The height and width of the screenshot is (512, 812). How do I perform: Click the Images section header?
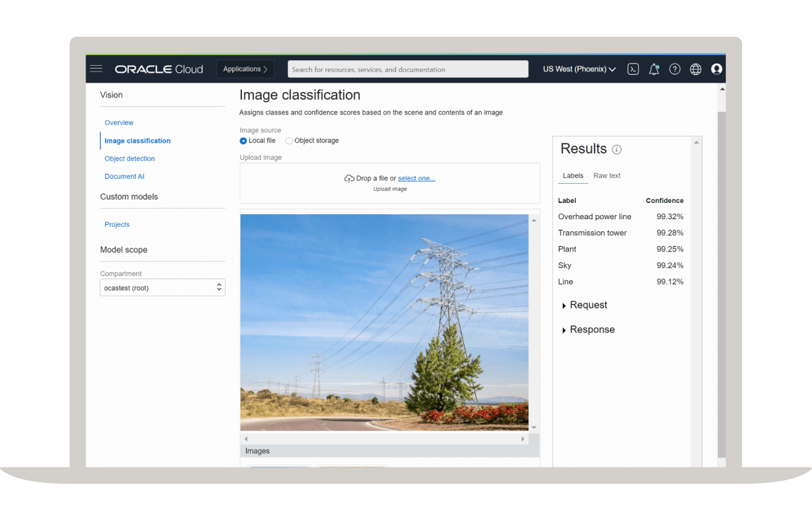coord(390,451)
